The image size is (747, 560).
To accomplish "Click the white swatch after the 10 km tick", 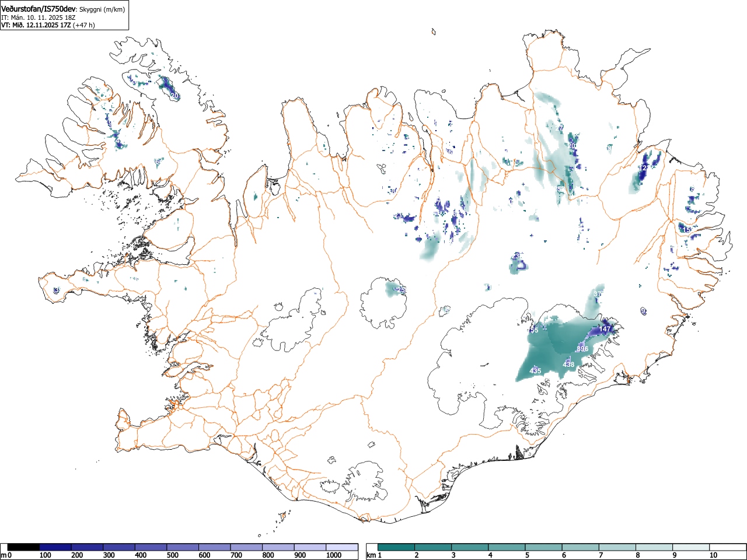I will click(727, 547).
